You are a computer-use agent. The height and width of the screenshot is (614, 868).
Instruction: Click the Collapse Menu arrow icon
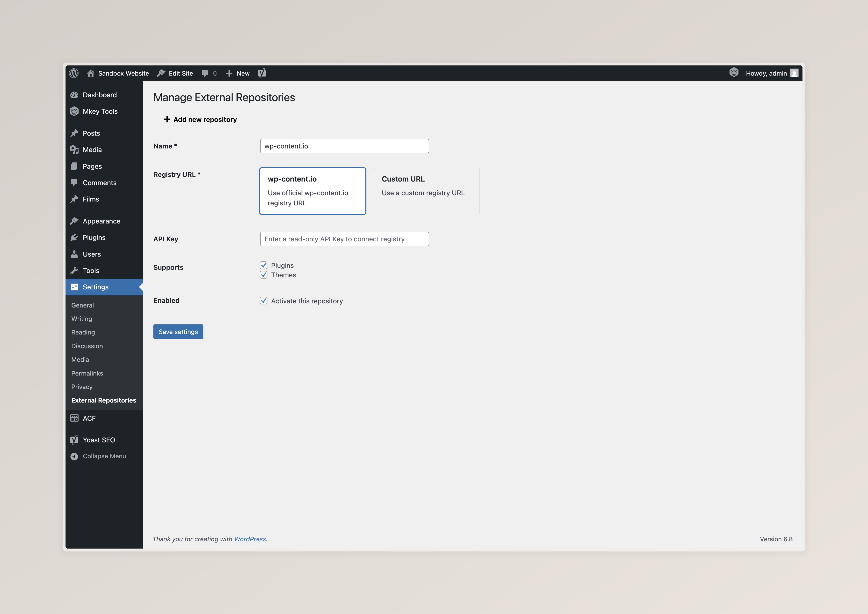click(x=74, y=456)
